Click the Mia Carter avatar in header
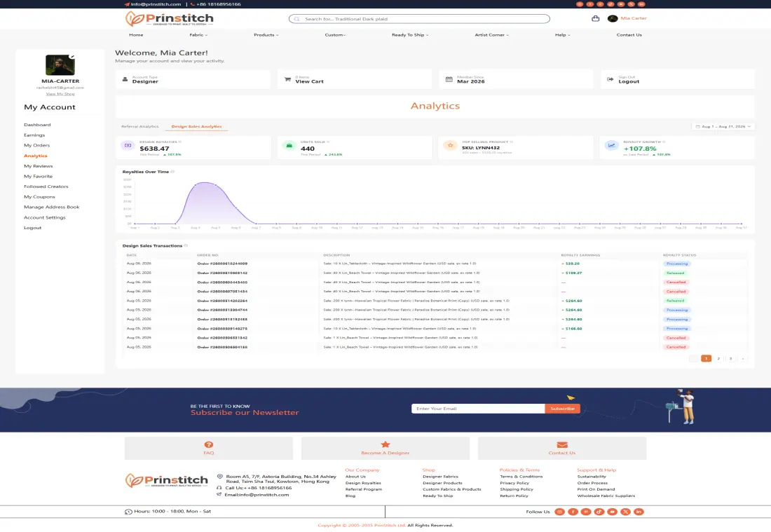The height and width of the screenshot is (532, 771). click(x=612, y=19)
